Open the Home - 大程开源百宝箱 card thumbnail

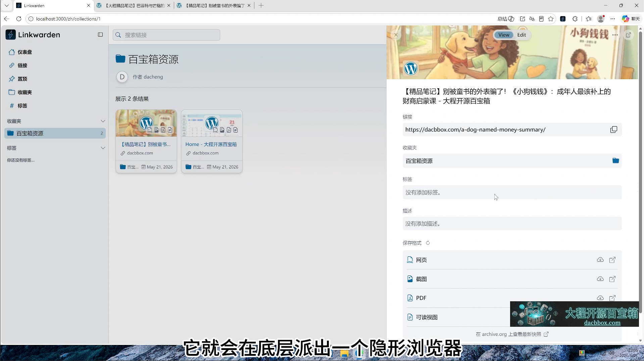click(212, 123)
